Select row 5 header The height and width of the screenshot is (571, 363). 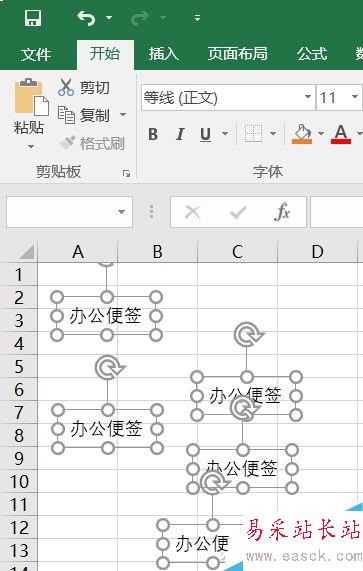19,366
